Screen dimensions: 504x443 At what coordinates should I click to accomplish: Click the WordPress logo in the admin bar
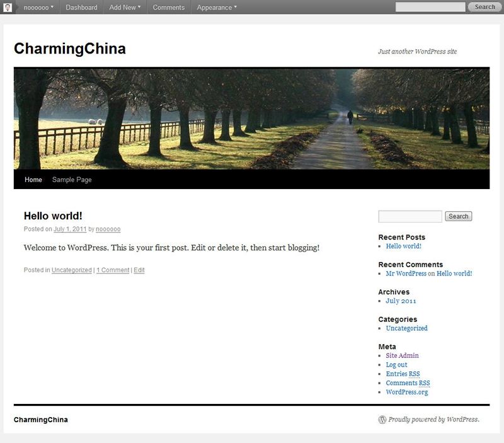click(7, 7)
